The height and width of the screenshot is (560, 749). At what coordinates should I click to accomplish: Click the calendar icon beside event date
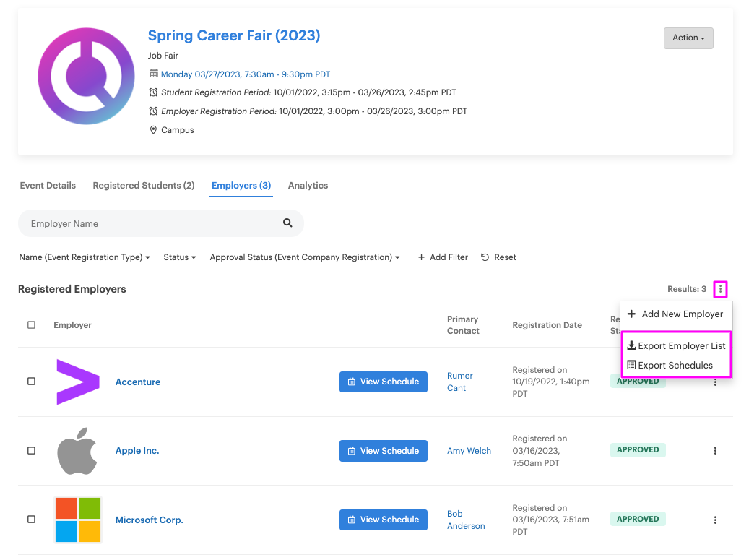tap(154, 74)
